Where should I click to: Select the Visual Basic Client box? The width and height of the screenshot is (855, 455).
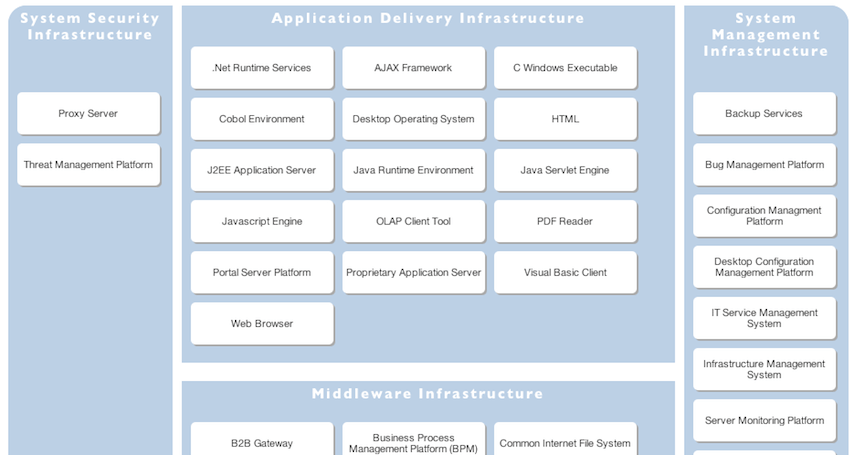[565, 272]
